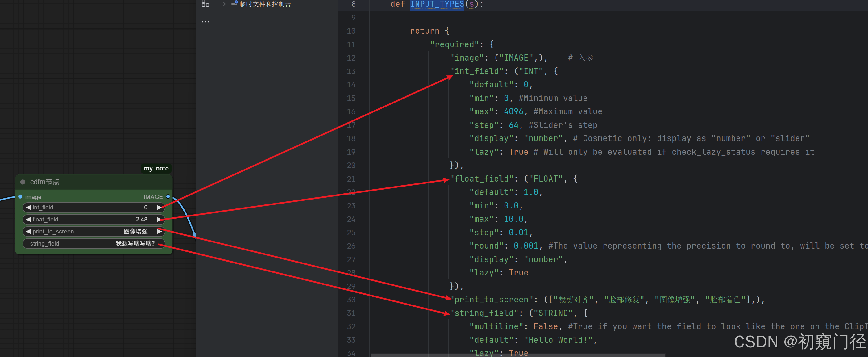Viewport: 868px width, 357px height.
Task: Toggle collapse dot on the cdfm node
Action: pyautogui.click(x=23, y=182)
